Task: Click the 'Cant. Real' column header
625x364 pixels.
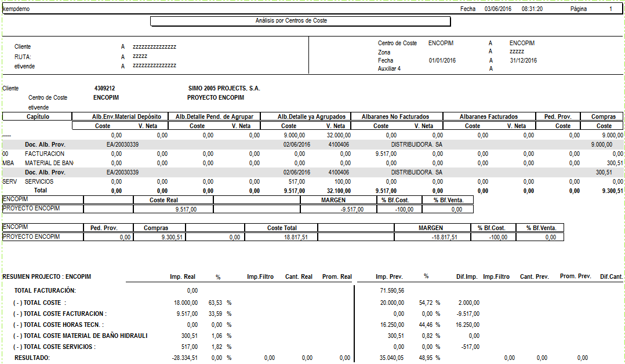Action: tap(299, 276)
